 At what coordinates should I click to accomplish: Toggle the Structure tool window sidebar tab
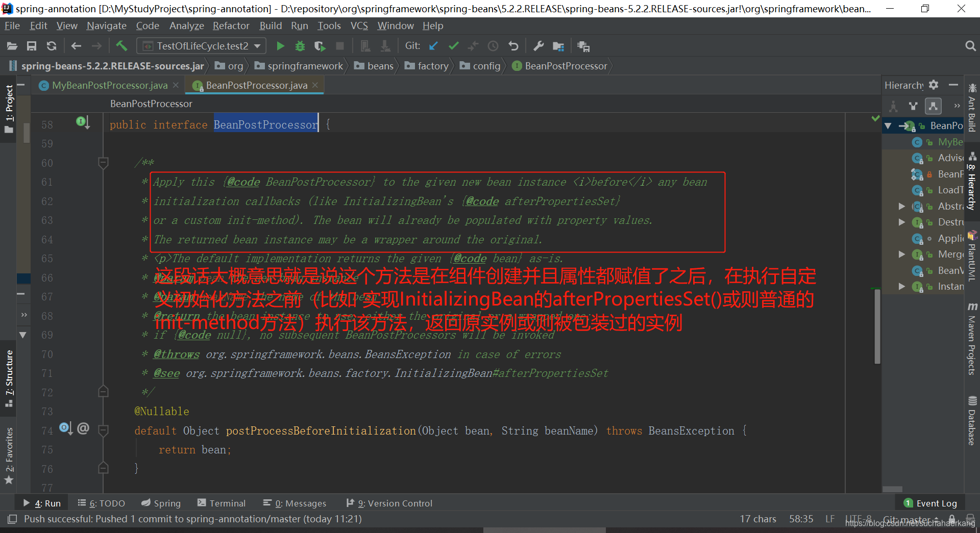click(x=9, y=378)
